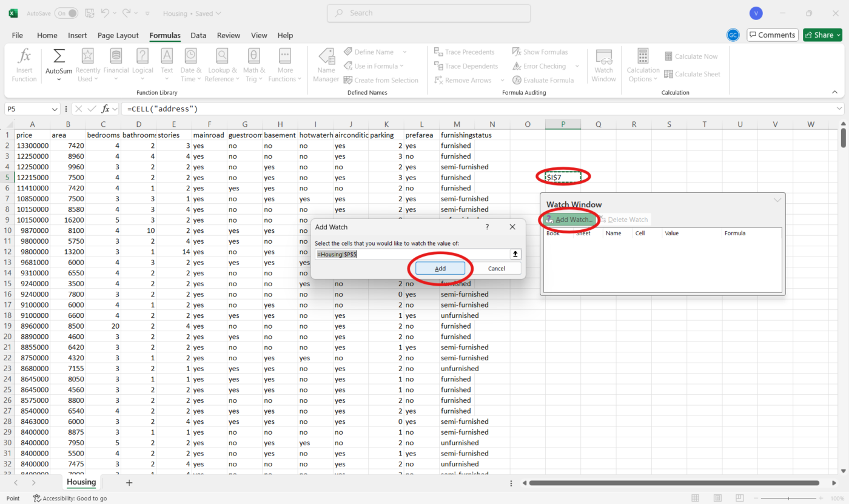Click the Evaluate Formula tool
Screen dimensions: 849x504
(x=543, y=80)
